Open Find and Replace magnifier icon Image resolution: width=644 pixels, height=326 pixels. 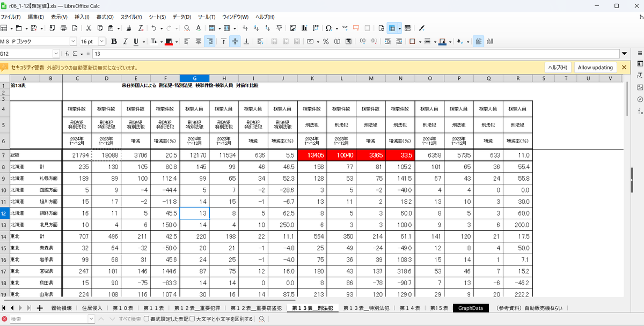187,28
